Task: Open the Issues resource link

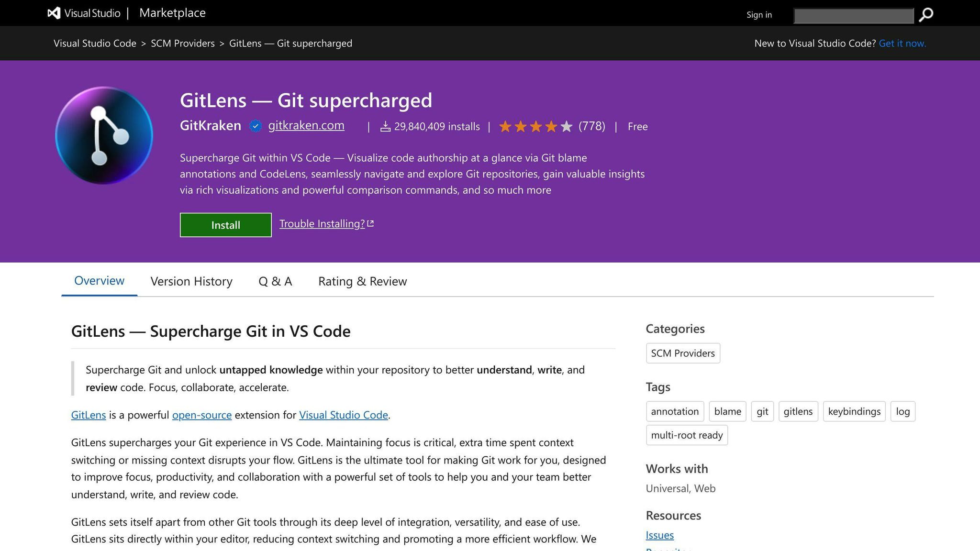Action: click(x=659, y=535)
